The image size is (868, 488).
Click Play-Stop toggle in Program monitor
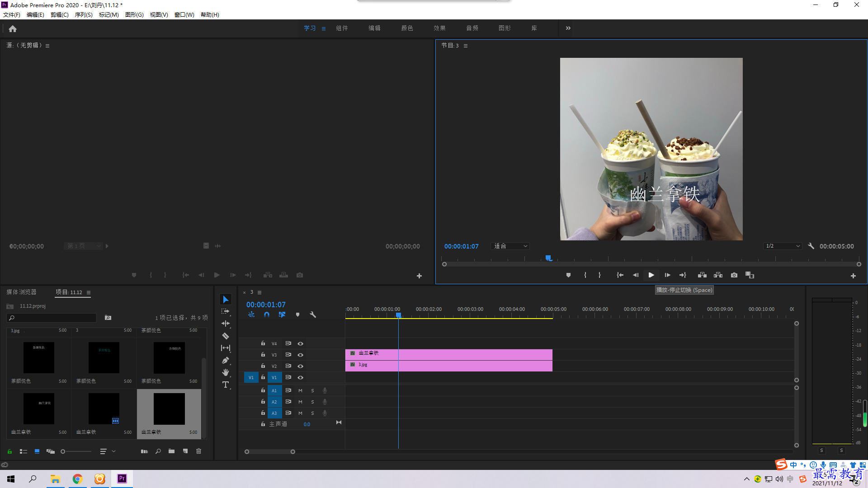(651, 275)
